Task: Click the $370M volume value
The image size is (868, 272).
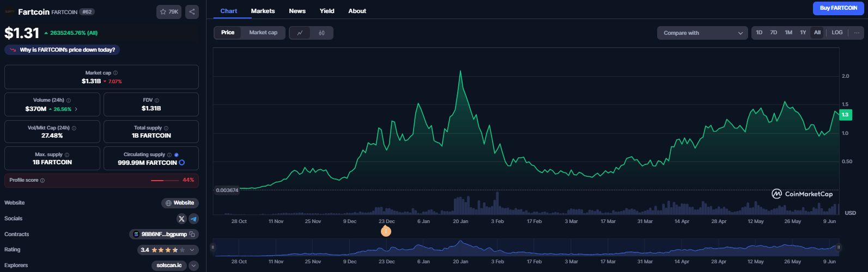Action: tap(35, 109)
